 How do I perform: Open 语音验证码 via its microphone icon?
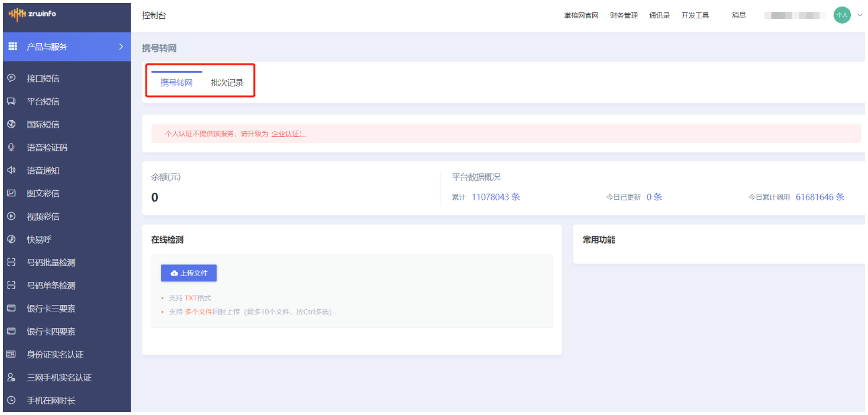(11, 147)
